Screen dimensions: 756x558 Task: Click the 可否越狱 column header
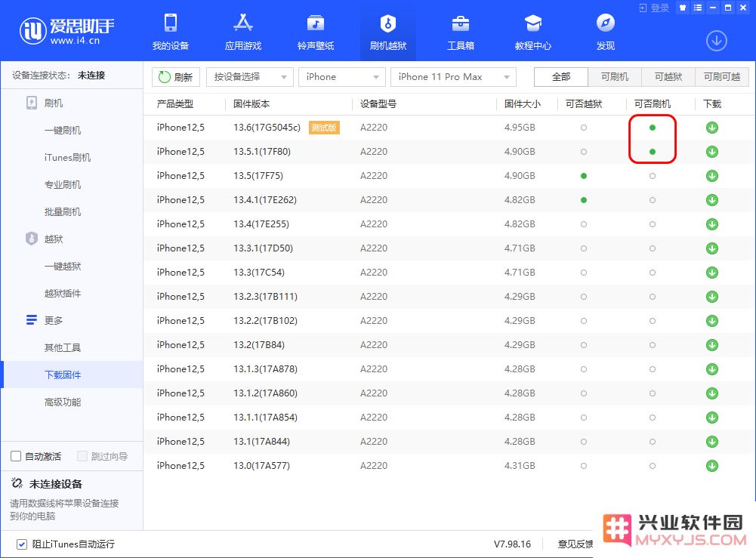click(x=584, y=104)
